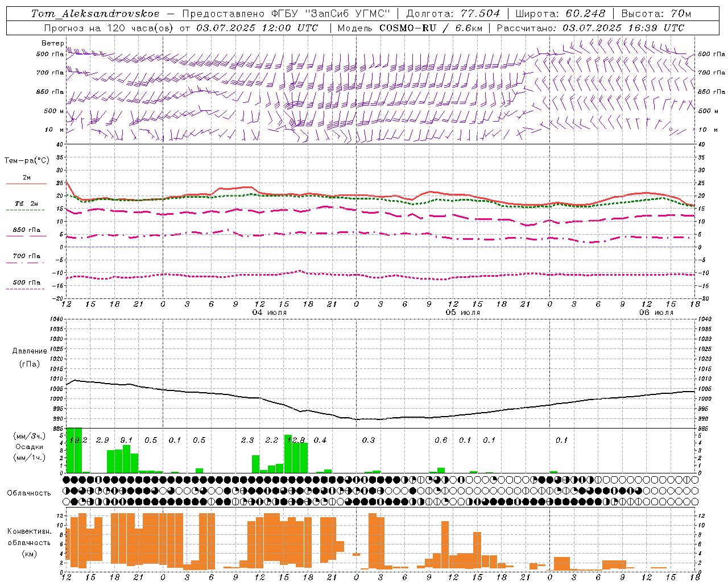Screen dimensions: 728x582
Task: Click the station name Tom_Aleksandrovskoe
Action: pyautogui.click(x=95, y=14)
